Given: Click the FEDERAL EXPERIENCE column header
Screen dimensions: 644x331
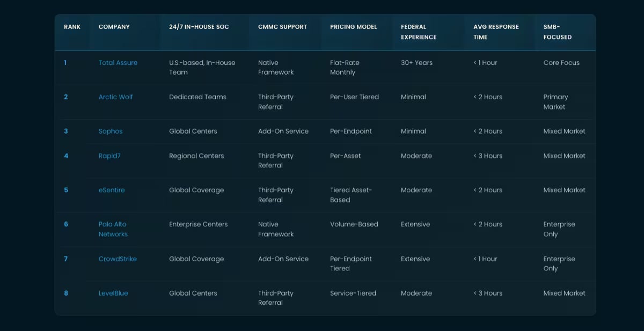Looking at the screenshot, I should tap(419, 32).
